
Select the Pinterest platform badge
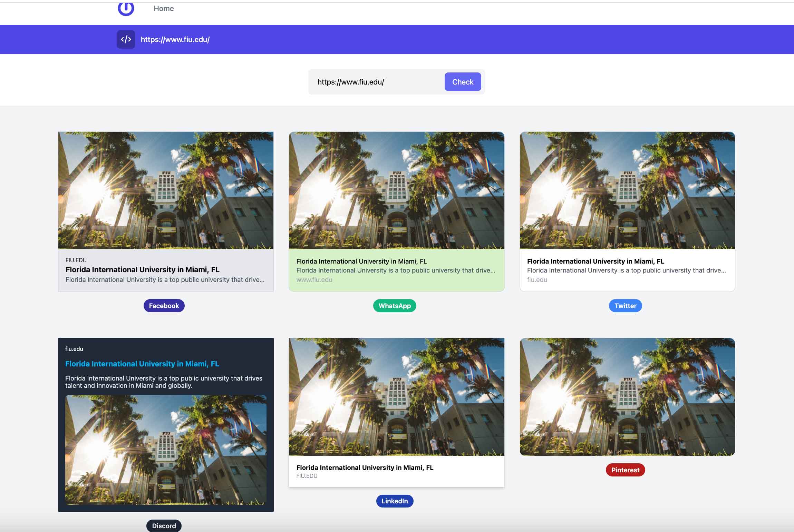(x=625, y=470)
